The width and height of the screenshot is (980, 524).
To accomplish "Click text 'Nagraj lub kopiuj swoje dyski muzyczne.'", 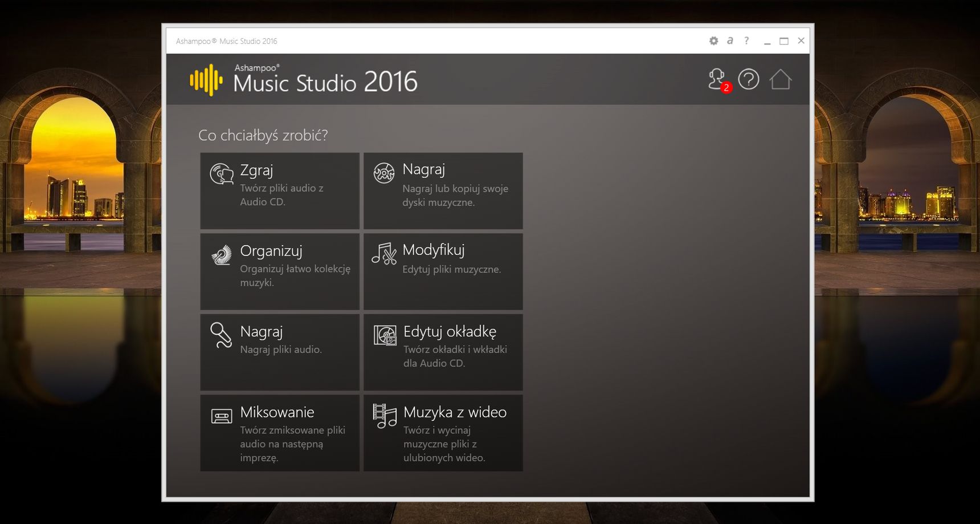I will [455, 196].
